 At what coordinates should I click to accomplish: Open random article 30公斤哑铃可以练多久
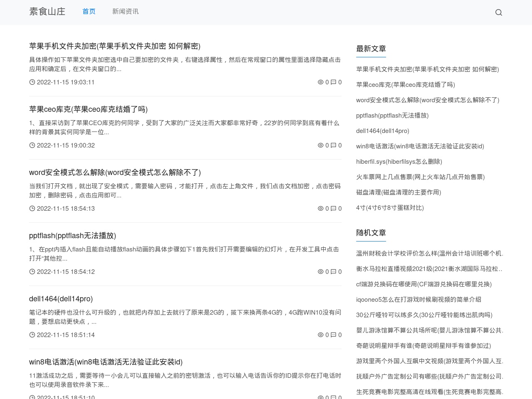[x=424, y=315]
